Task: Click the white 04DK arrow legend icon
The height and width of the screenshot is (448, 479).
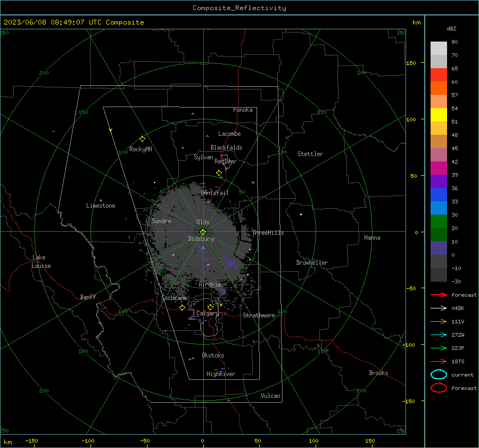Action: (x=439, y=308)
